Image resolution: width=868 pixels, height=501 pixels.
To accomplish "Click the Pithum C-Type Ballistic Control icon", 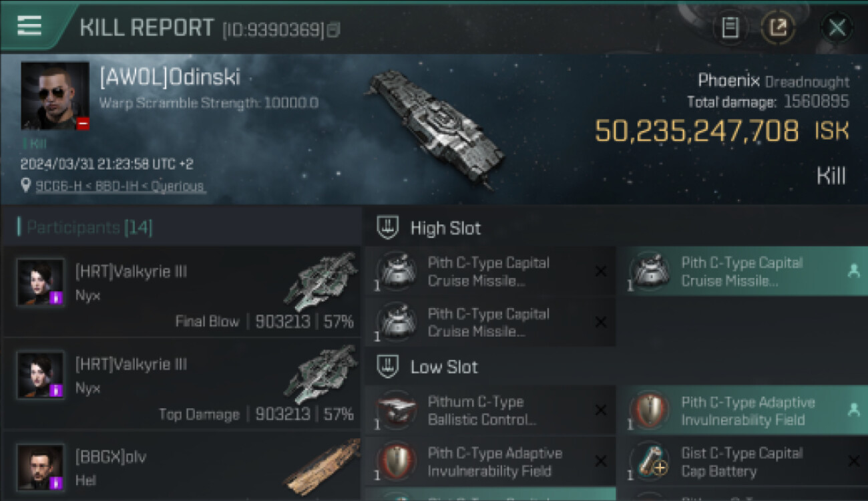I will [x=397, y=411].
